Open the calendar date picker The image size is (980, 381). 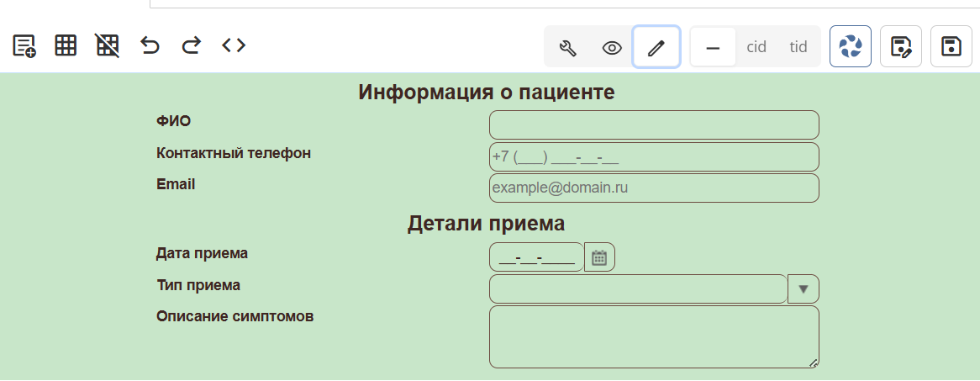point(599,257)
